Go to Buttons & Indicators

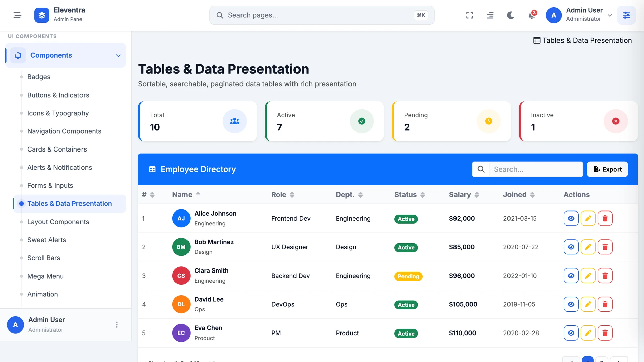(x=58, y=95)
